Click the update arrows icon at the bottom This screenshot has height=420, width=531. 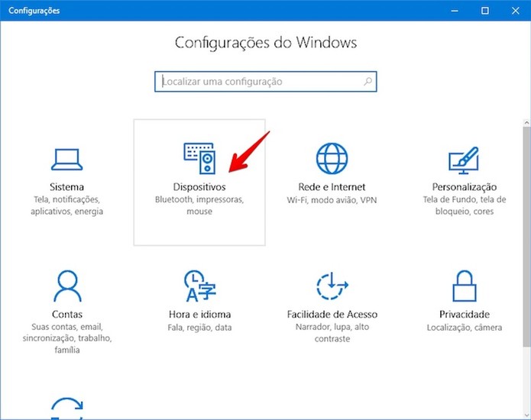[x=67, y=409]
